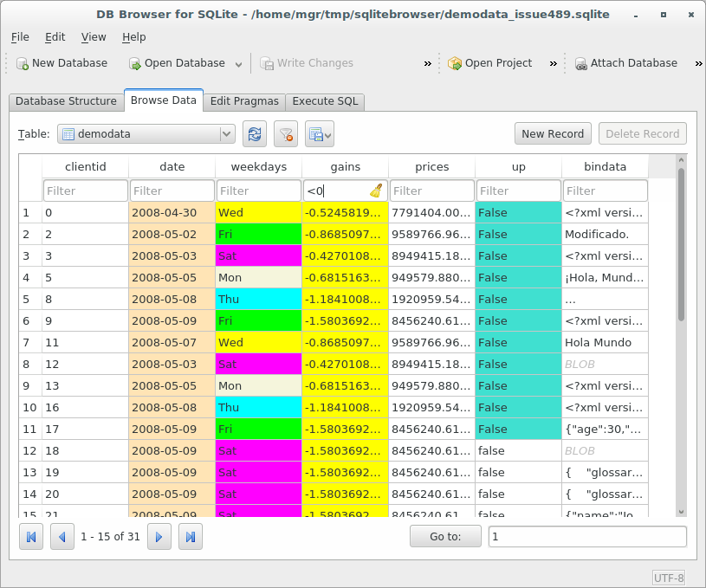Expand the Open Database recent files arrow

[238, 64]
